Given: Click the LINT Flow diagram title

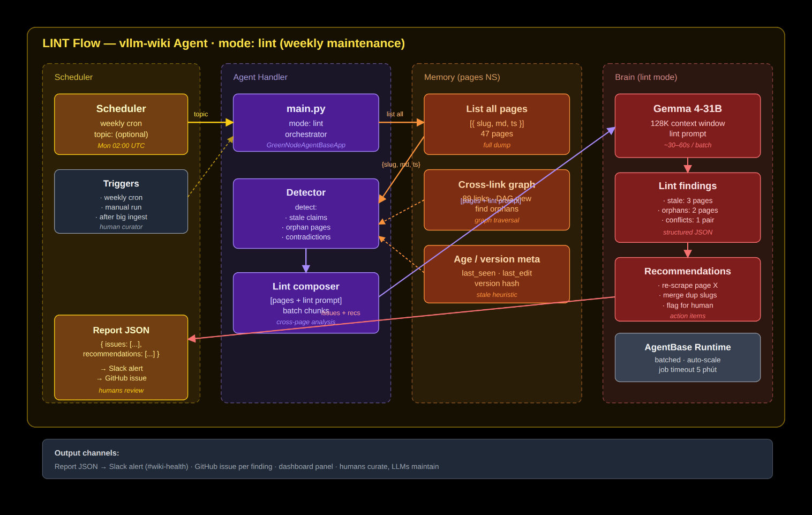Looking at the screenshot, I should 223,43.
